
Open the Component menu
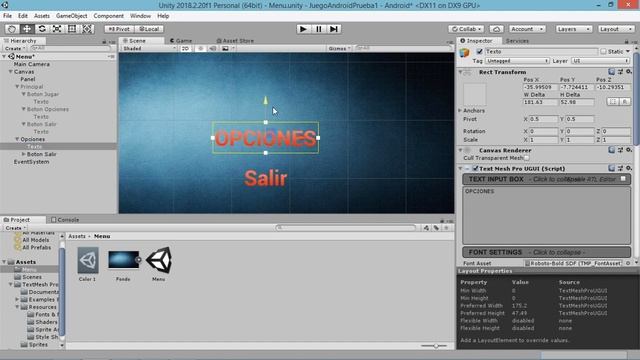(109, 16)
